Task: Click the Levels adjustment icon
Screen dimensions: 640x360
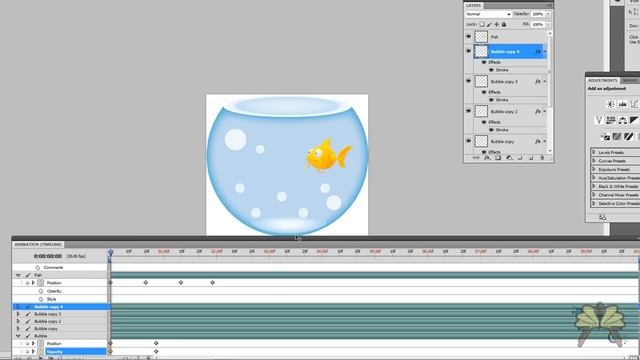Action: [622, 104]
